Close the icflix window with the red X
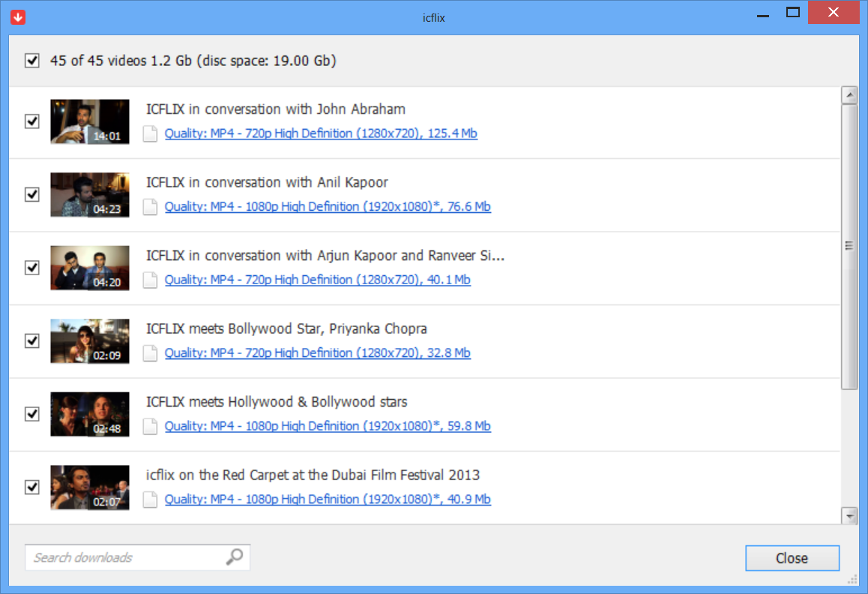The width and height of the screenshot is (868, 594). point(834,12)
